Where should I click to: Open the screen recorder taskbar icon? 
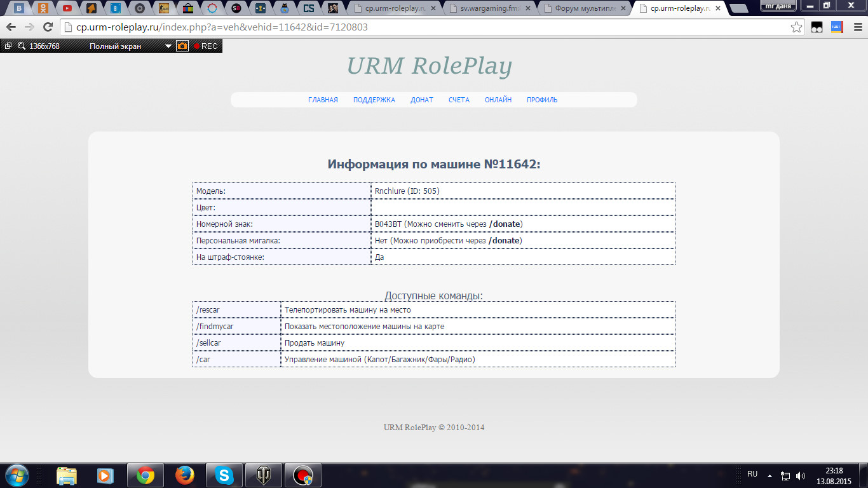click(303, 475)
